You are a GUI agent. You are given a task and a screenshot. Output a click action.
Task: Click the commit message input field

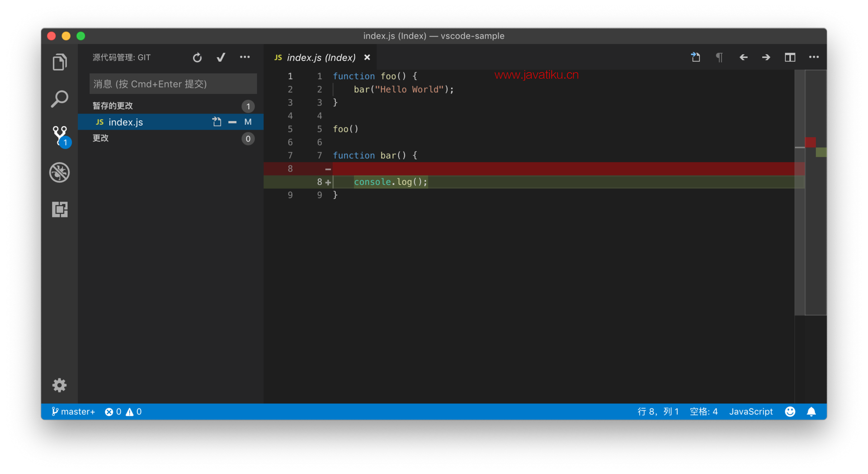coord(173,84)
